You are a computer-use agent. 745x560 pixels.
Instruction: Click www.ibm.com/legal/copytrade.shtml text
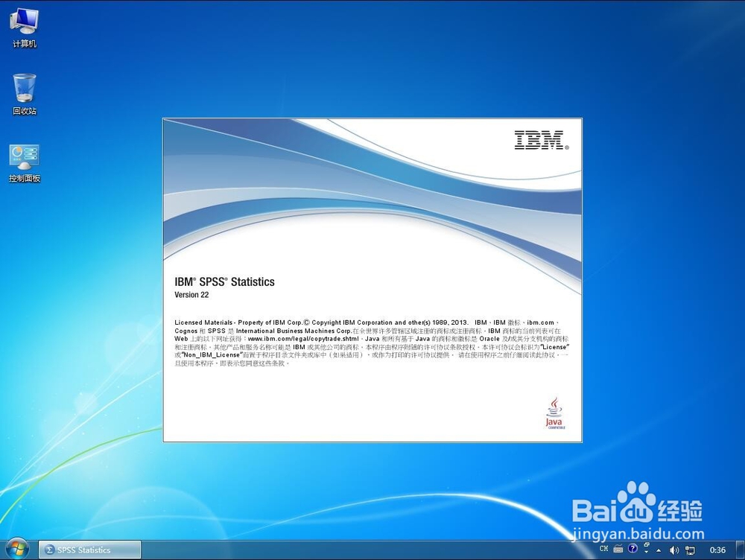(x=303, y=339)
